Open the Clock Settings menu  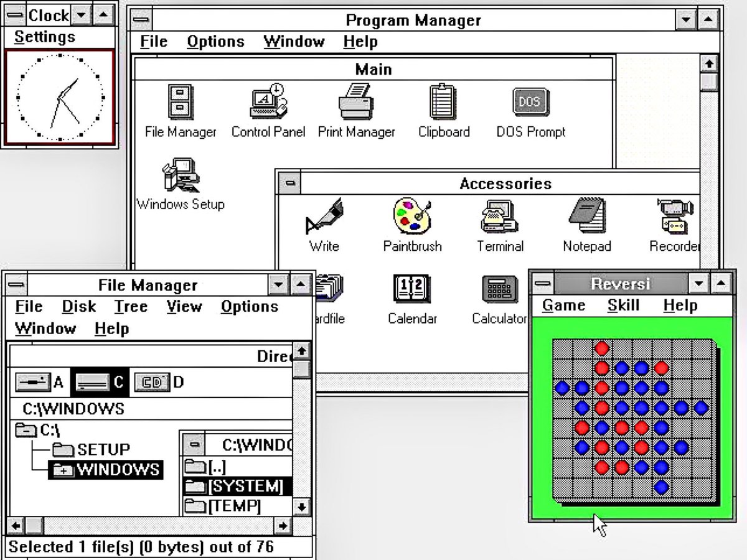pos(44,37)
